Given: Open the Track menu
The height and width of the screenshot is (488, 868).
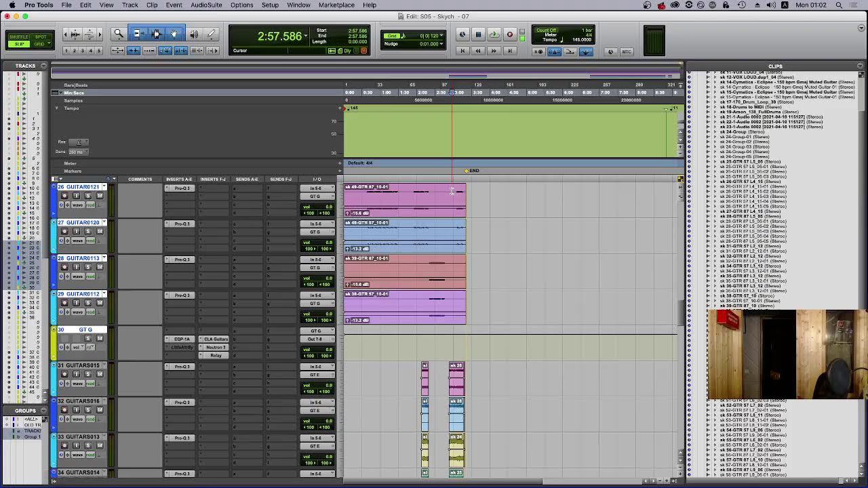Looking at the screenshot, I should click(x=130, y=5).
